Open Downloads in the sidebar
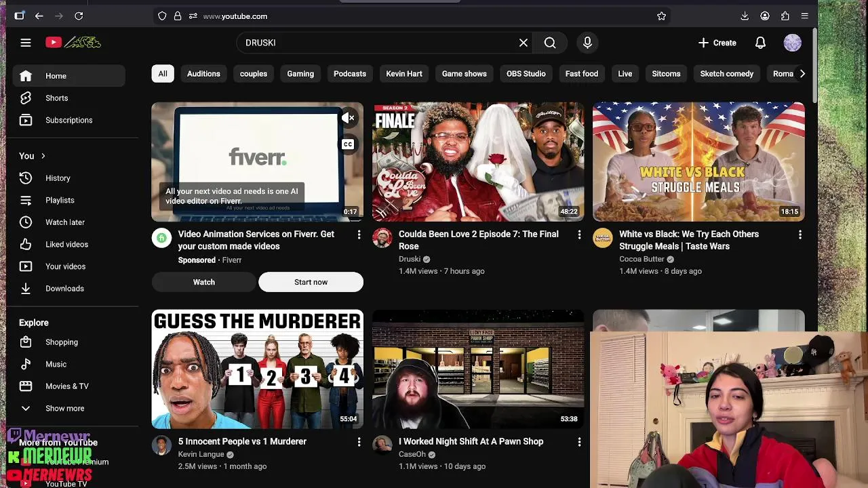This screenshot has height=488, width=868. click(x=68, y=289)
